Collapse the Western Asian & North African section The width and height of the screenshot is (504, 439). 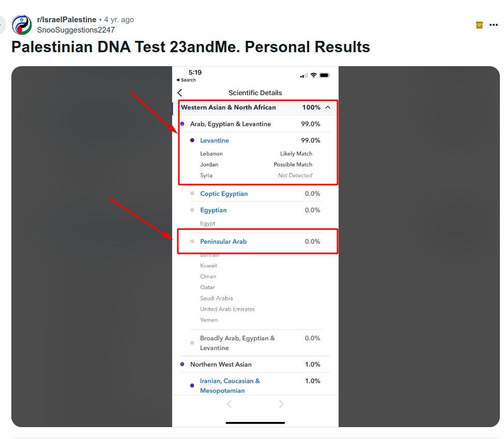click(328, 108)
